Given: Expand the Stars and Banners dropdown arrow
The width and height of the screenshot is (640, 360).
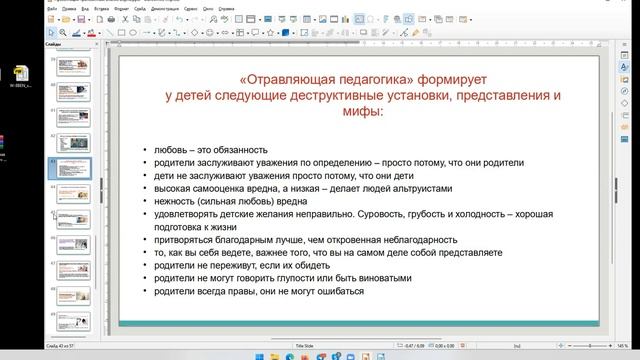Looking at the screenshot, I should tap(277, 33).
